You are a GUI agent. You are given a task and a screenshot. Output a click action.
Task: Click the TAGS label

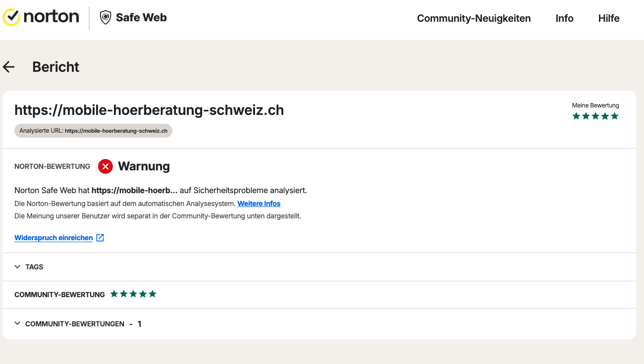pos(34,267)
